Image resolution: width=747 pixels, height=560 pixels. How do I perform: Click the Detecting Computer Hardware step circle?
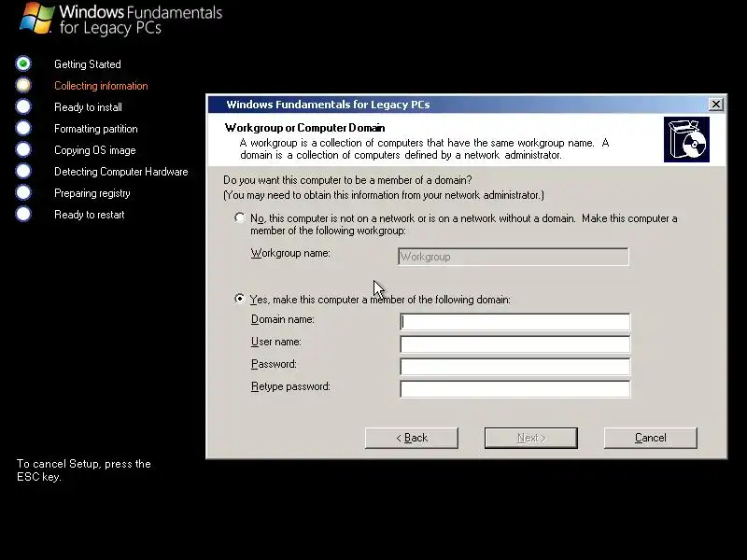23,171
